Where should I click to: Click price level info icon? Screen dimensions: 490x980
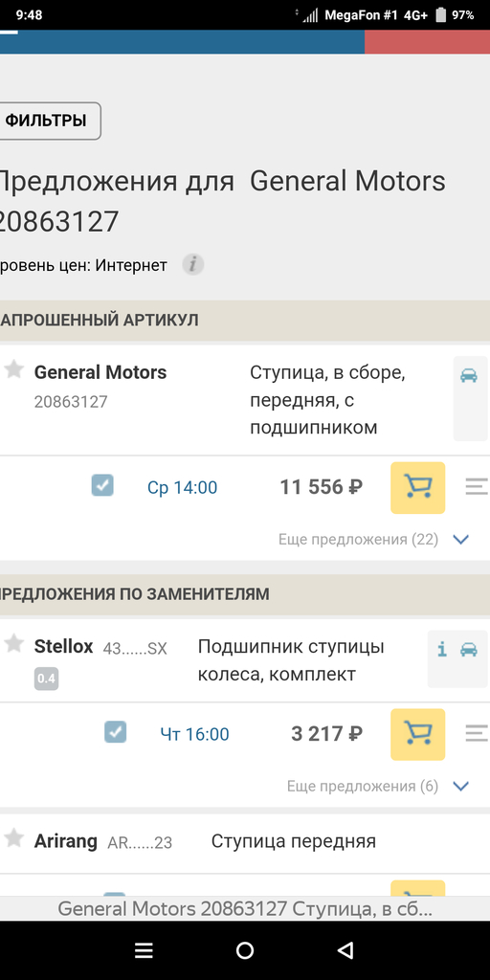pyautogui.click(x=193, y=265)
